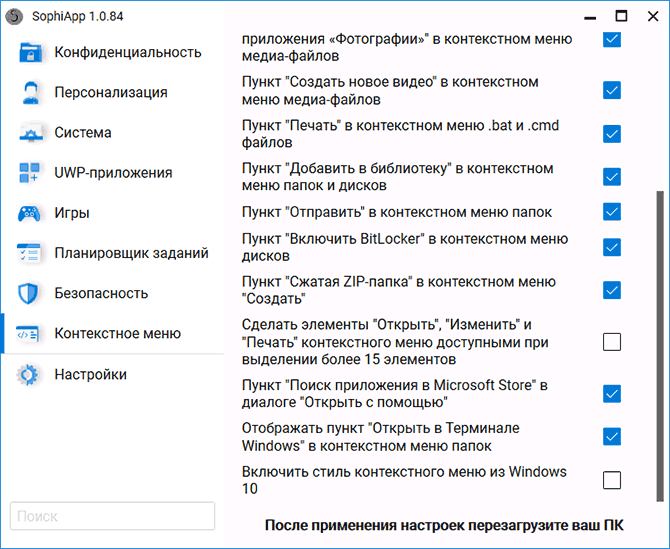Screen dimensions: 670x549
Task: Click "Включить стиль контекстного меню из Windows 10" text
Action: [x=404, y=480]
